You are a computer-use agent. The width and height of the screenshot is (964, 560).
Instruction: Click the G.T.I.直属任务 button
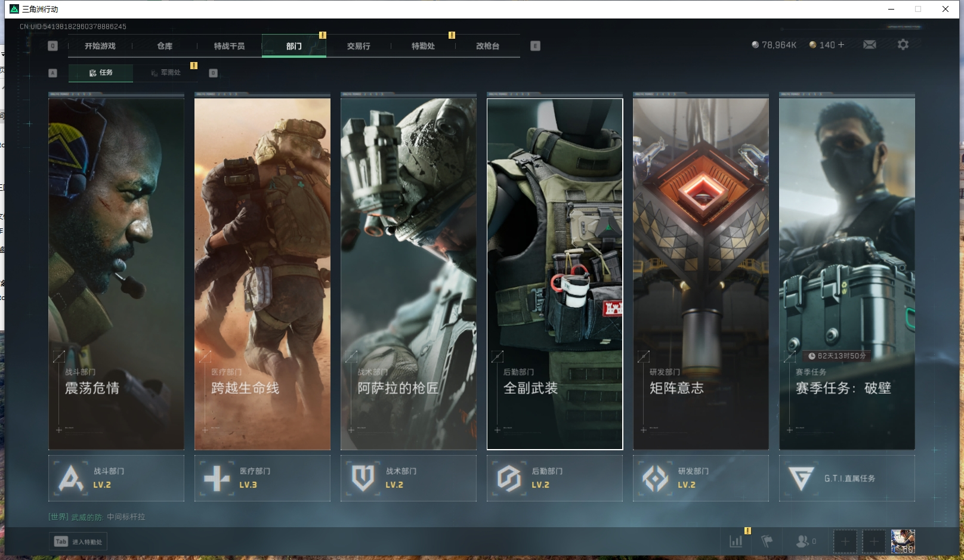847,478
